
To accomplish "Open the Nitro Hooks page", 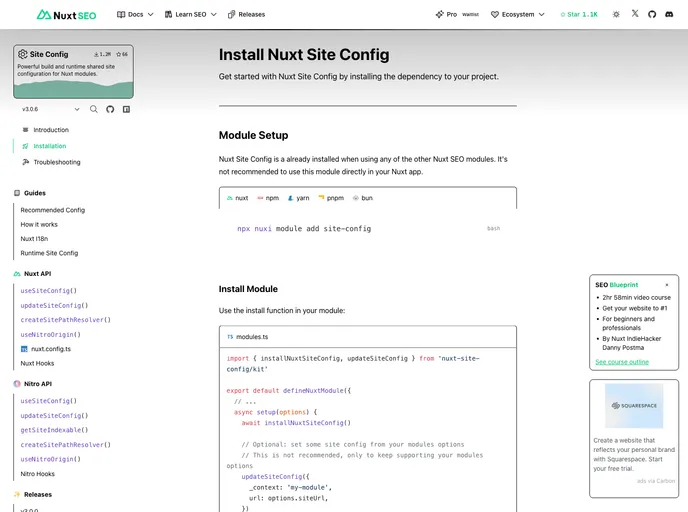I will click(x=38, y=474).
